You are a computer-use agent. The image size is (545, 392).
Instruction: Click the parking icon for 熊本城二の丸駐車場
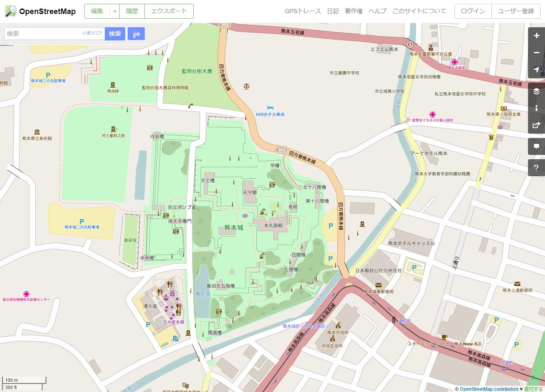pos(82,221)
